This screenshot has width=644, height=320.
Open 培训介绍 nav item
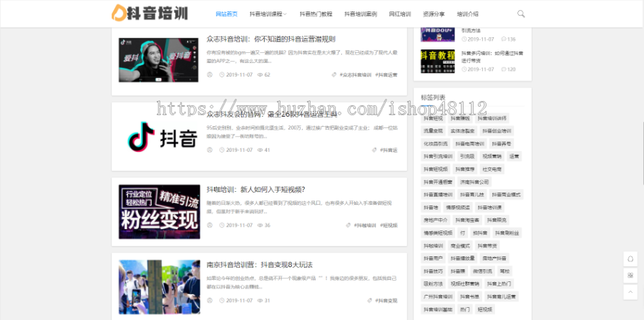(x=468, y=14)
